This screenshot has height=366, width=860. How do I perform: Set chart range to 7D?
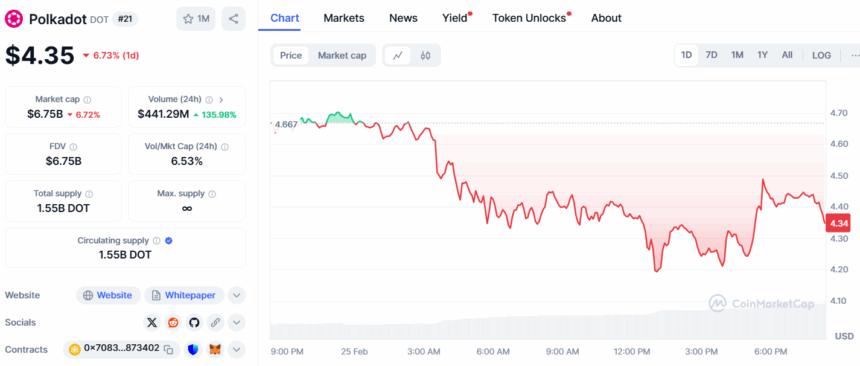[x=711, y=55]
